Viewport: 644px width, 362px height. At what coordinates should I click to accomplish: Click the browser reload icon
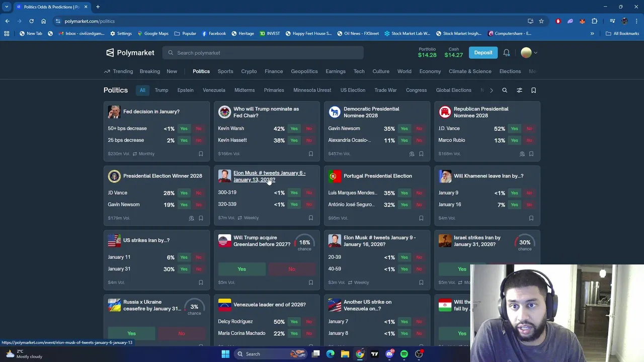pos(31,21)
